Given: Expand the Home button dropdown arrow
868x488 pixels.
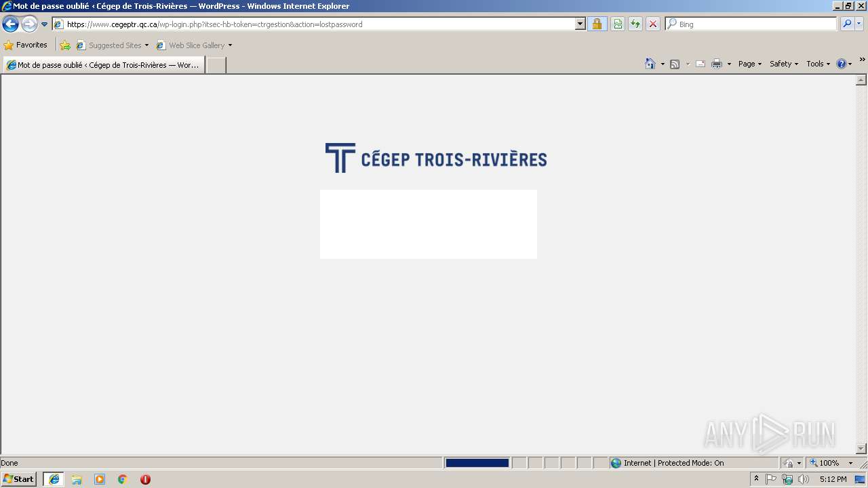Looking at the screenshot, I should pos(663,64).
